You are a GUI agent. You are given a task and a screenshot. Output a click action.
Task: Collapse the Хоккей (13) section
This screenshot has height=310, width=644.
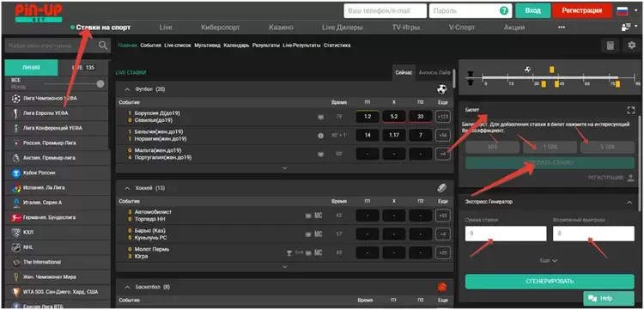127,188
